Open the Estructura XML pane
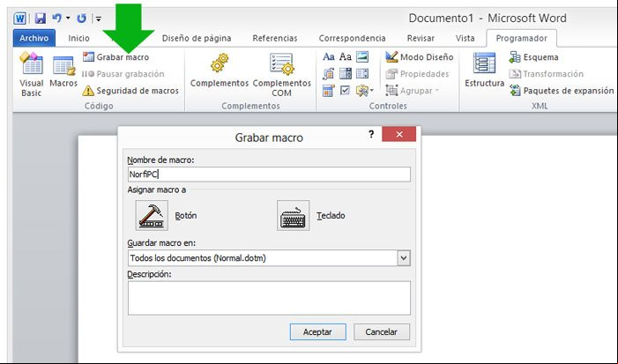618x364 pixels. tap(484, 70)
